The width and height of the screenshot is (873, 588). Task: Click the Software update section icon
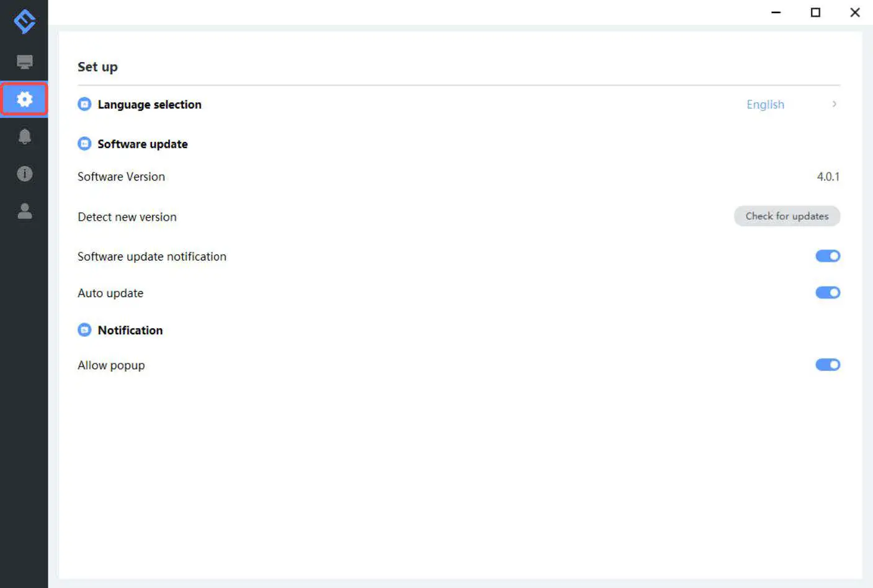point(84,144)
